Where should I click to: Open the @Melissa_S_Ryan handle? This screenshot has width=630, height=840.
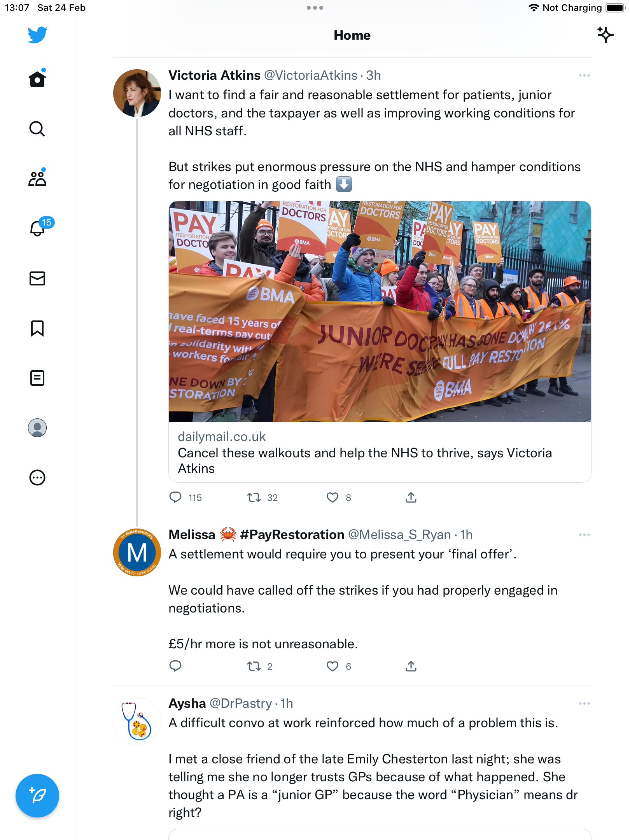399,535
